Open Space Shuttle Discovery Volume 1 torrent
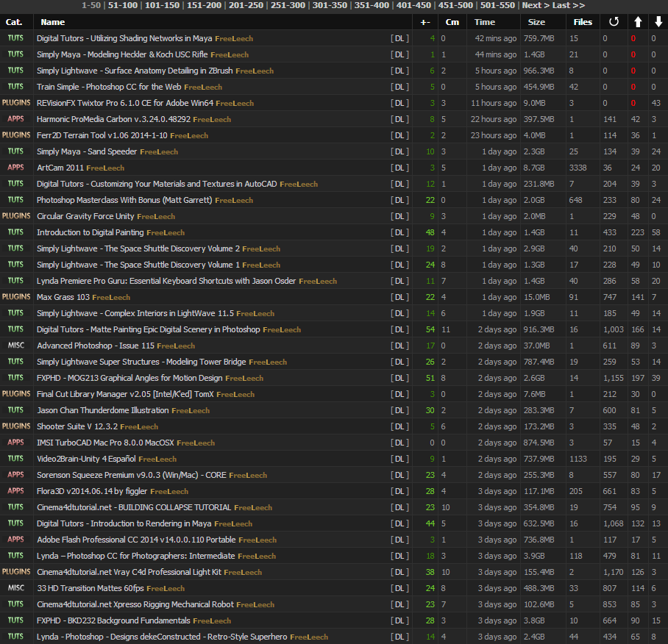The image size is (668, 644). (x=138, y=265)
